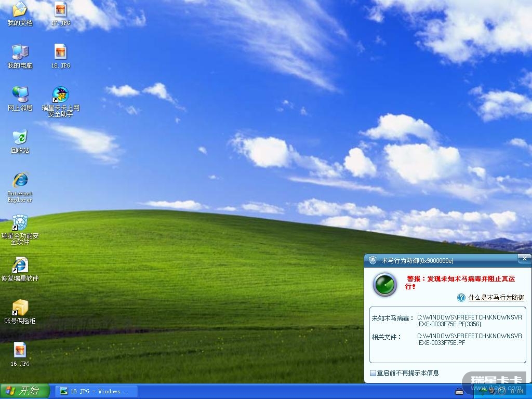This screenshot has width=532, height=399.
Task: Select the 瑞星全功能安全软件 shortcut
Action: pos(20,230)
